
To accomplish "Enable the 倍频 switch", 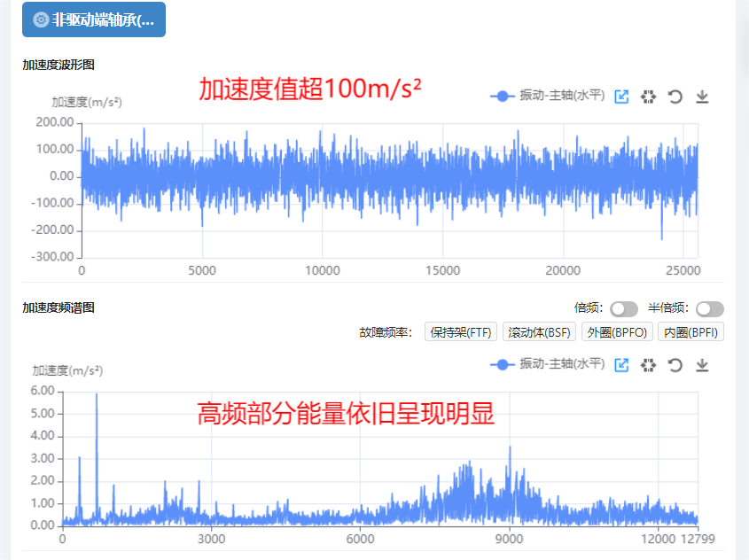I will pos(623,308).
